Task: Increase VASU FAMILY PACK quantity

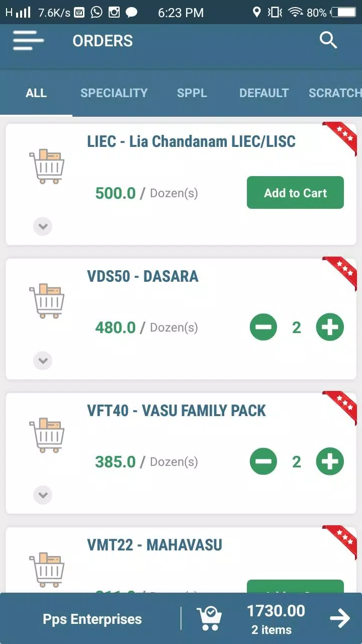Action: [330, 462]
